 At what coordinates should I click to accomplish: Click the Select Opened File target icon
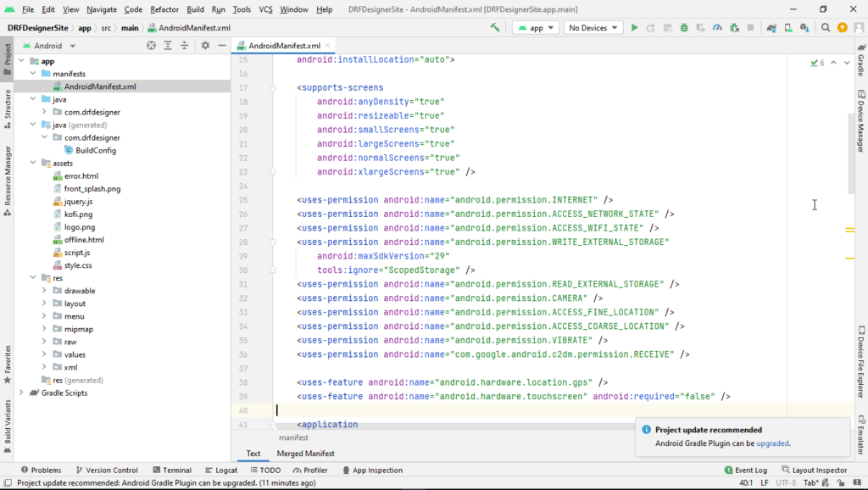[151, 46]
